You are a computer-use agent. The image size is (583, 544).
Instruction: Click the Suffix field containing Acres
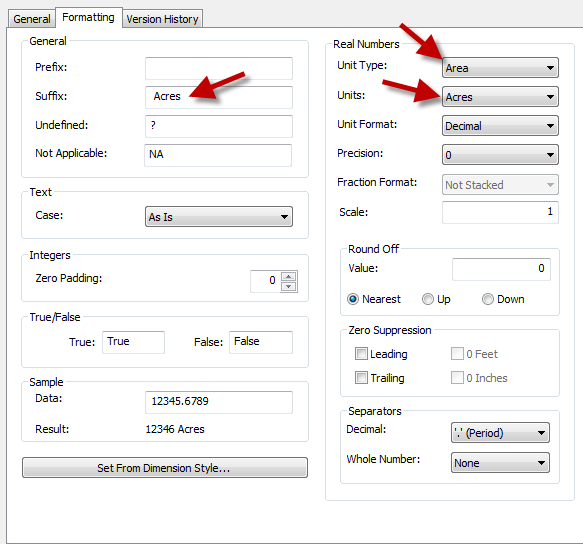tap(219, 97)
